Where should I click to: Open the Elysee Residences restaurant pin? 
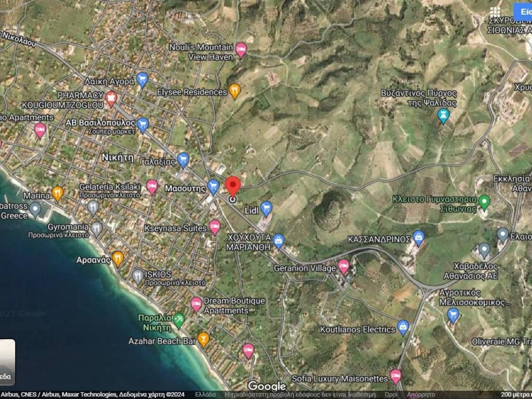[x=235, y=91]
